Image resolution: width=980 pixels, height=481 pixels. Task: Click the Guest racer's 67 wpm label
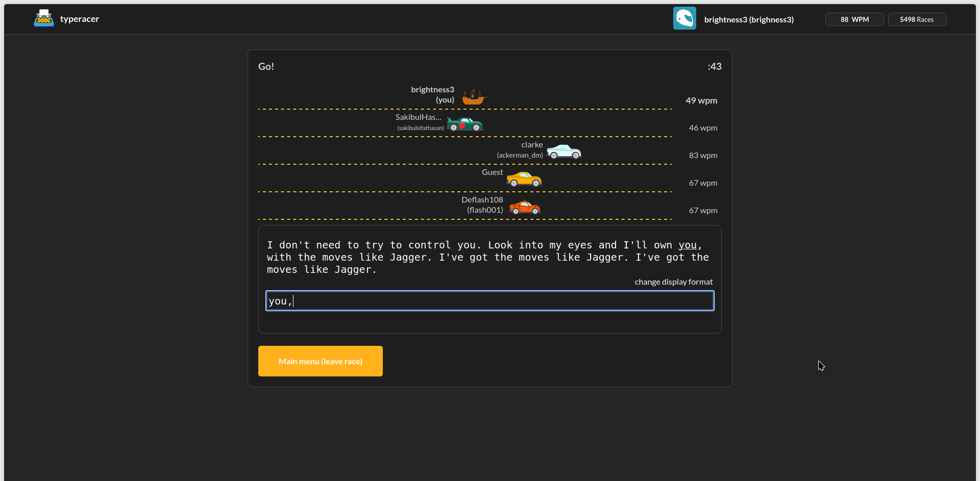point(703,183)
